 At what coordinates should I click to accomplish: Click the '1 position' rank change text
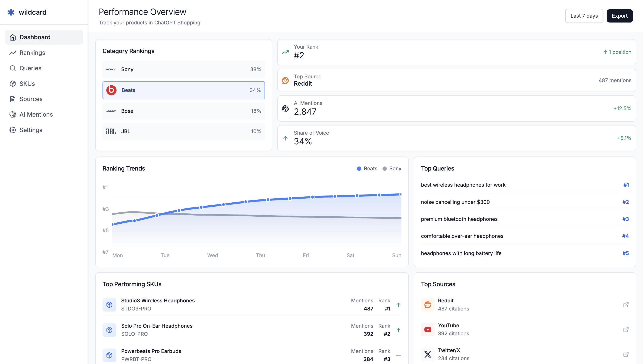click(617, 52)
